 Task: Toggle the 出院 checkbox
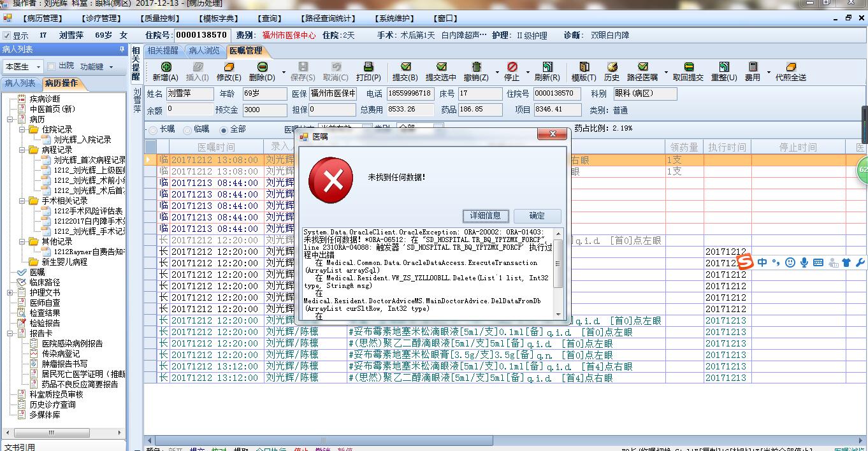click(x=51, y=66)
